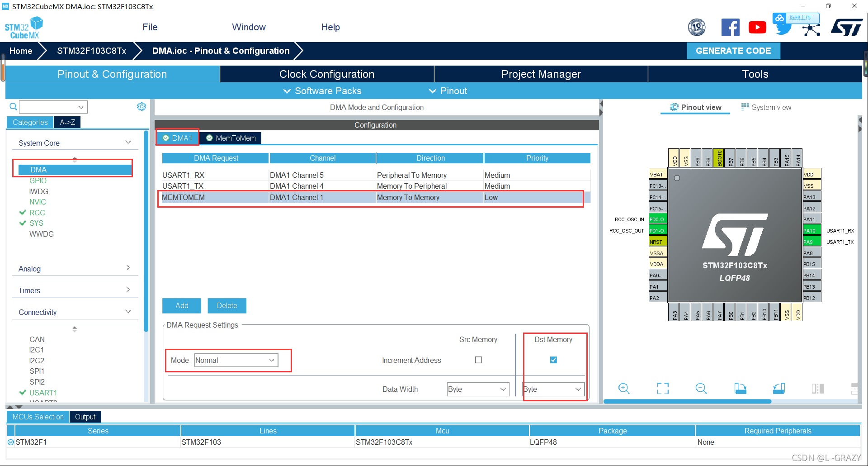
Task: Rotate the chip clockwise icon
Action: pos(740,388)
